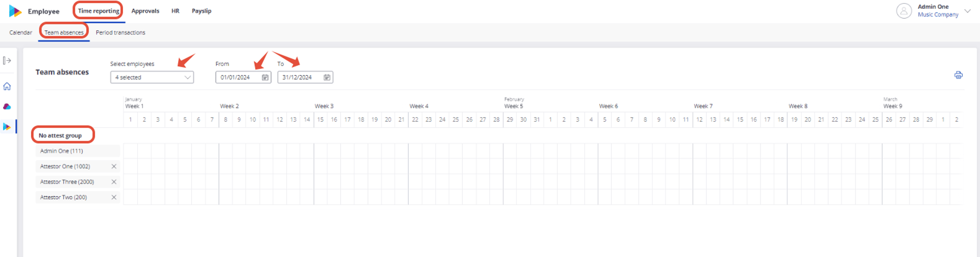Click the March month label

(890, 100)
